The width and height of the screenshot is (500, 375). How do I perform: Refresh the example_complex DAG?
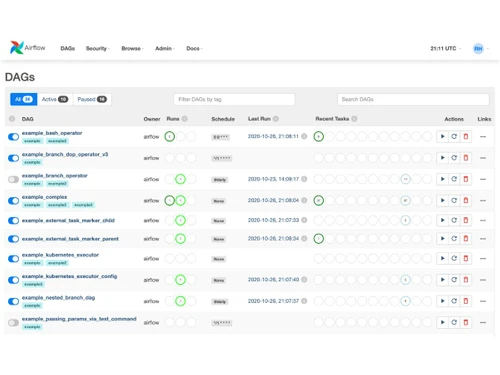tap(454, 200)
